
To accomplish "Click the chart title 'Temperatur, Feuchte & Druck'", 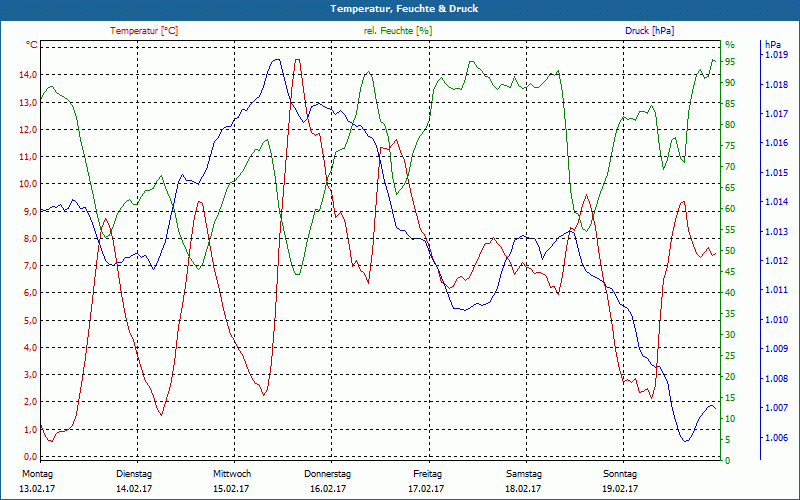I will [404, 9].
